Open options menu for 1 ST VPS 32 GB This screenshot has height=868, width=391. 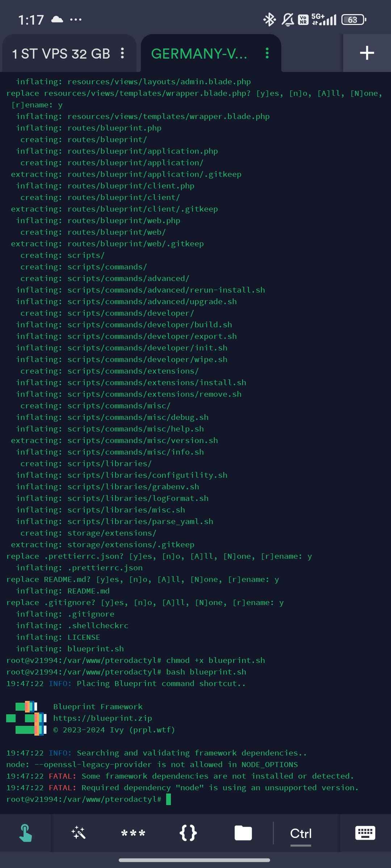(x=123, y=53)
